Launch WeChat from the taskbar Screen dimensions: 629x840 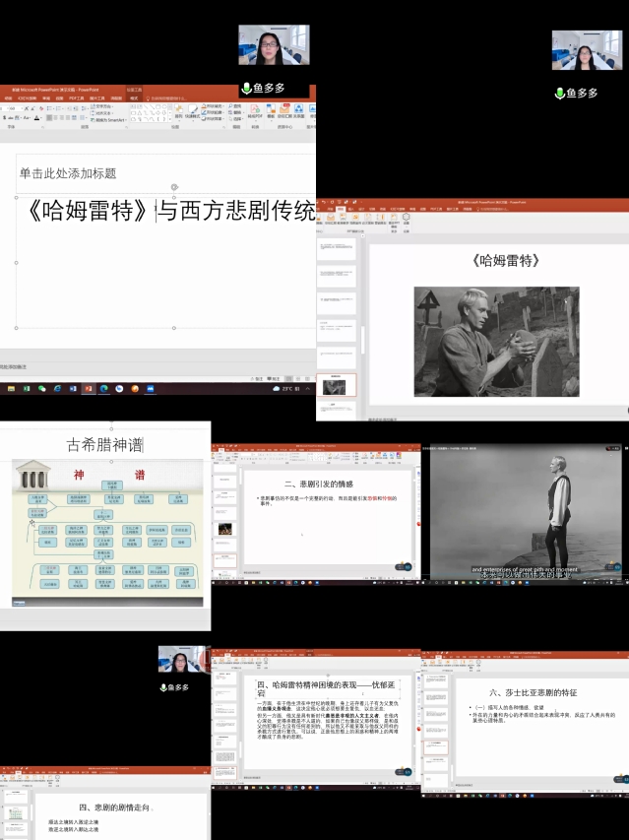(x=41, y=388)
